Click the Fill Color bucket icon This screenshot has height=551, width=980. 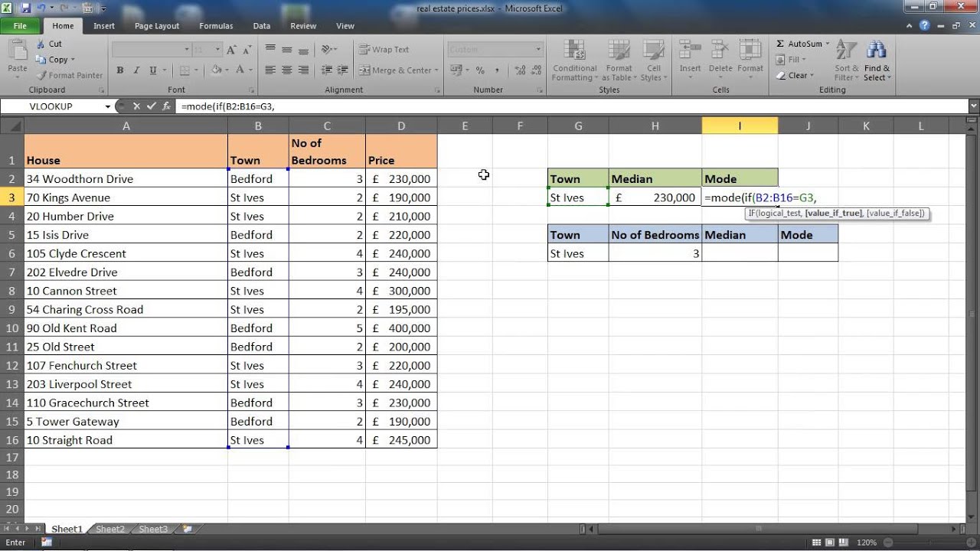pyautogui.click(x=217, y=70)
